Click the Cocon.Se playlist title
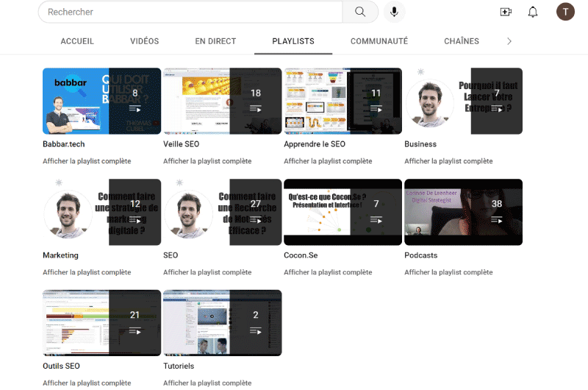This screenshot has width=588, height=390. [301, 255]
